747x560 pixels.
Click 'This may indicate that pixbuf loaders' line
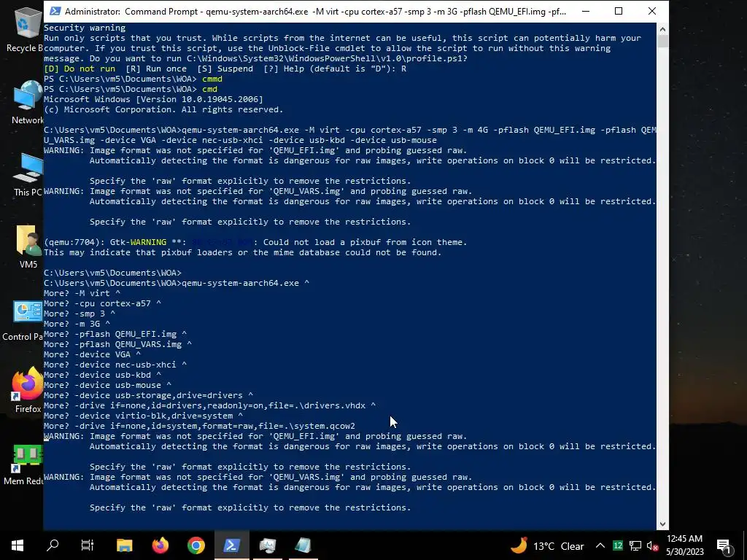[x=243, y=252]
